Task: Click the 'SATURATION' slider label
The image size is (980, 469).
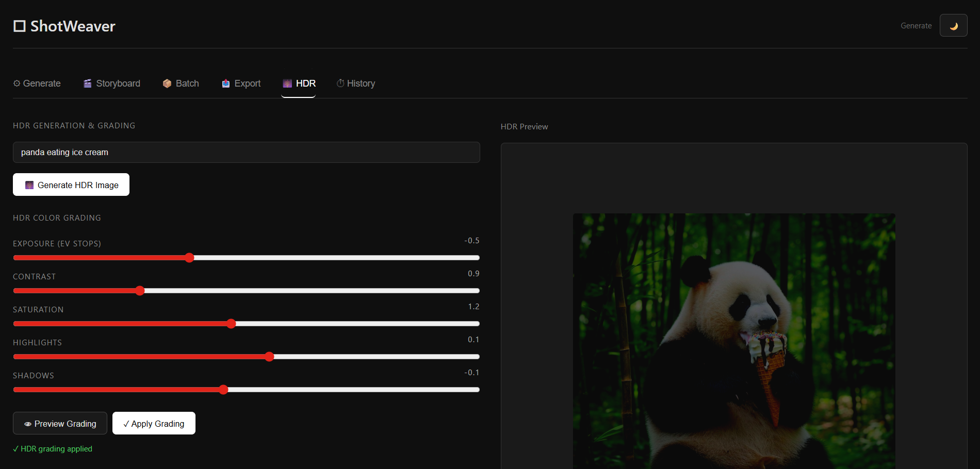Action: point(38,310)
